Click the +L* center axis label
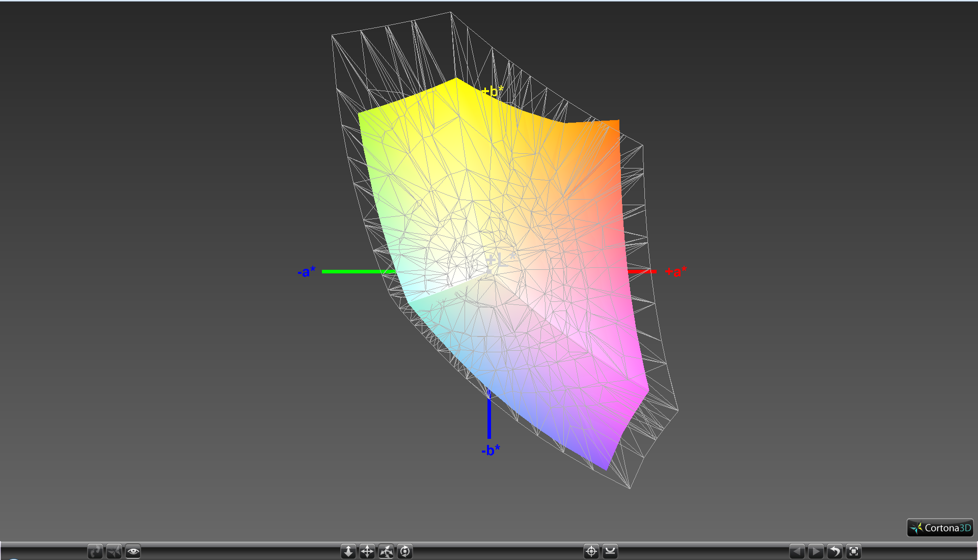978x560 pixels. pos(500,260)
